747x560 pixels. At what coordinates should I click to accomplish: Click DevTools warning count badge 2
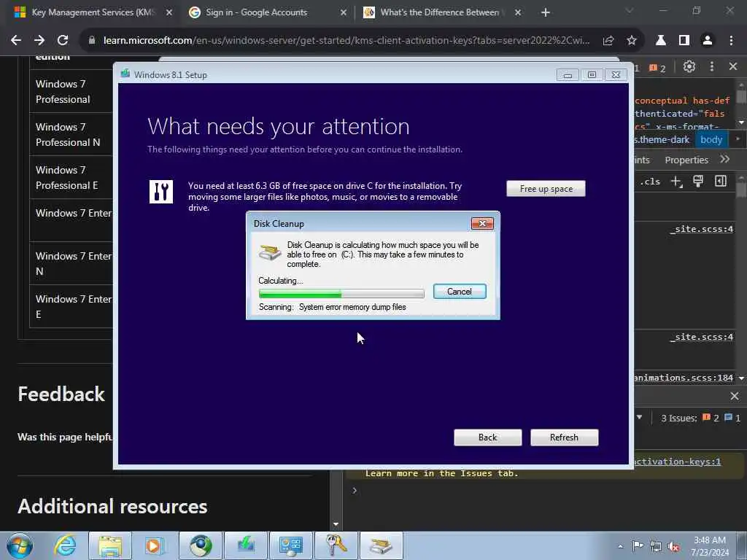click(x=657, y=68)
